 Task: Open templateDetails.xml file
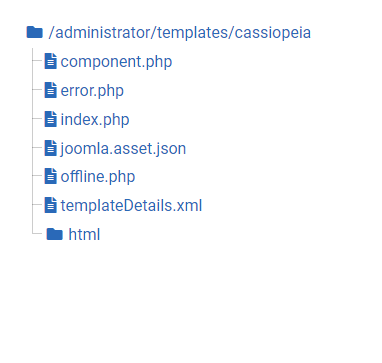tap(131, 205)
